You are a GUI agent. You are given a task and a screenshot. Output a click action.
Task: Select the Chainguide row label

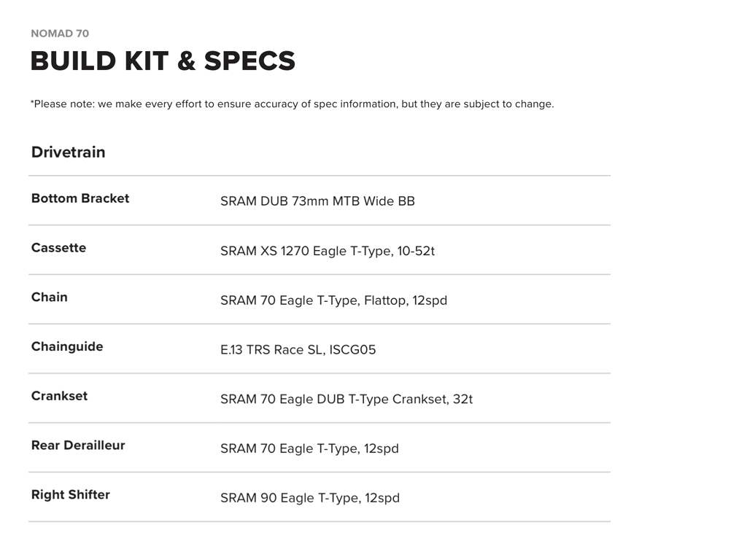coord(67,347)
